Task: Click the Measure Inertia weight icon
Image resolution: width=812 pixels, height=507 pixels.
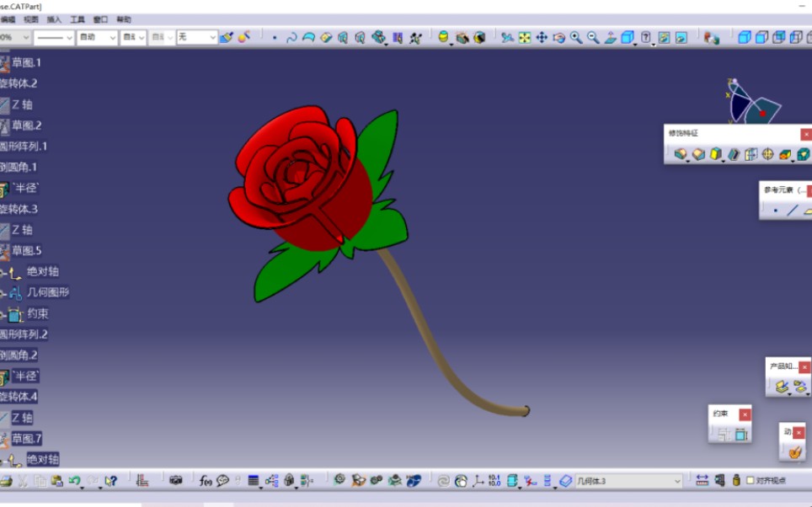Action: coord(736,481)
